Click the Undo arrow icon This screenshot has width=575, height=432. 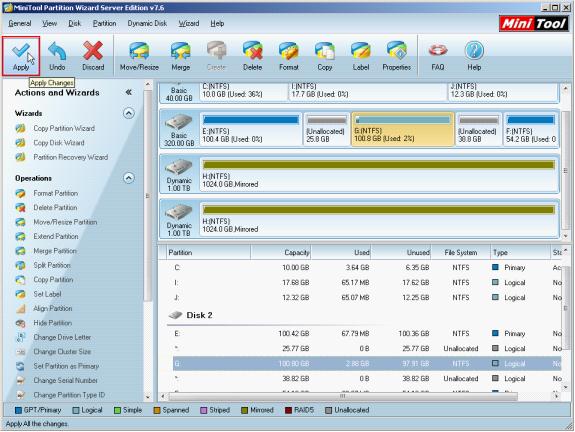(57, 51)
